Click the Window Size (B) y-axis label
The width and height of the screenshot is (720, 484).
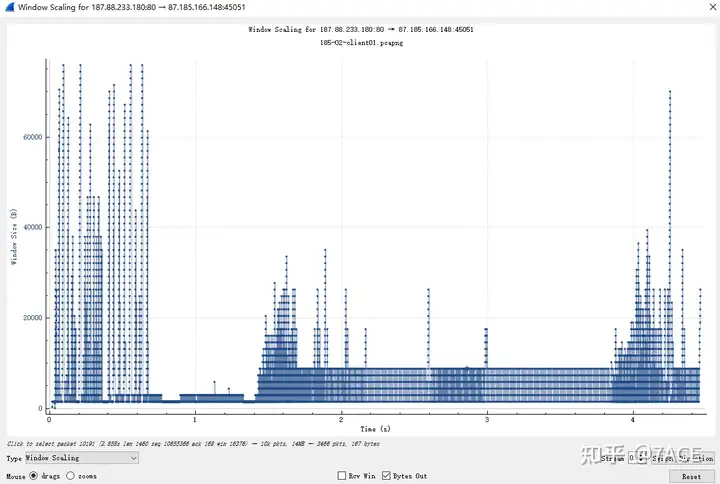(14, 237)
